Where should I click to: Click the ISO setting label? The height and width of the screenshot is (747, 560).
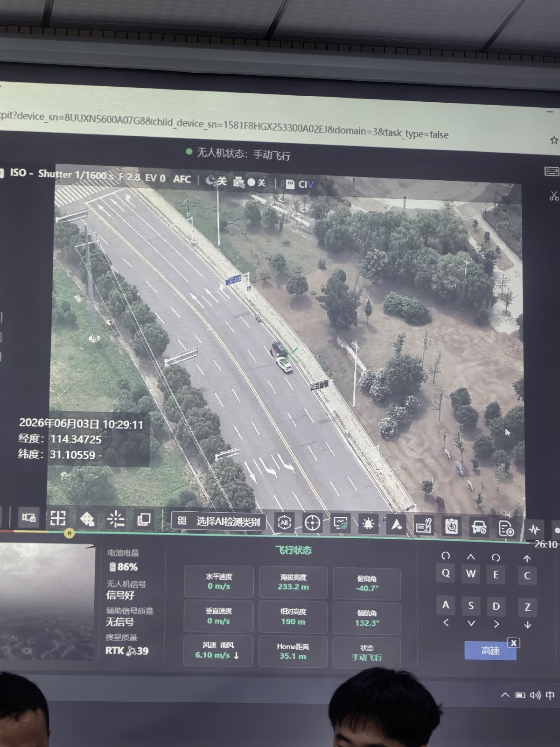tap(21, 173)
